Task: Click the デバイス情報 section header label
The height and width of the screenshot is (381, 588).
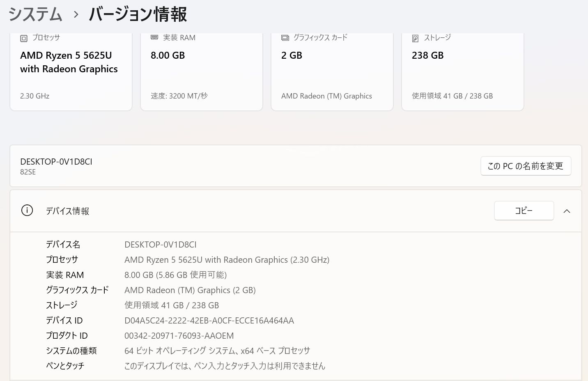Action: click(67, 211)
